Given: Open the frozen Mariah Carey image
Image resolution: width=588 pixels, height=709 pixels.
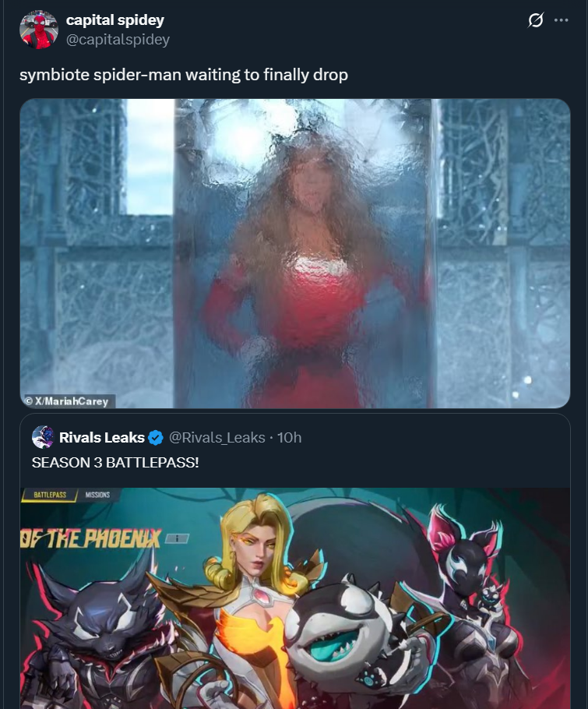Looking at the screenshot, I should (x=294, y=253).
